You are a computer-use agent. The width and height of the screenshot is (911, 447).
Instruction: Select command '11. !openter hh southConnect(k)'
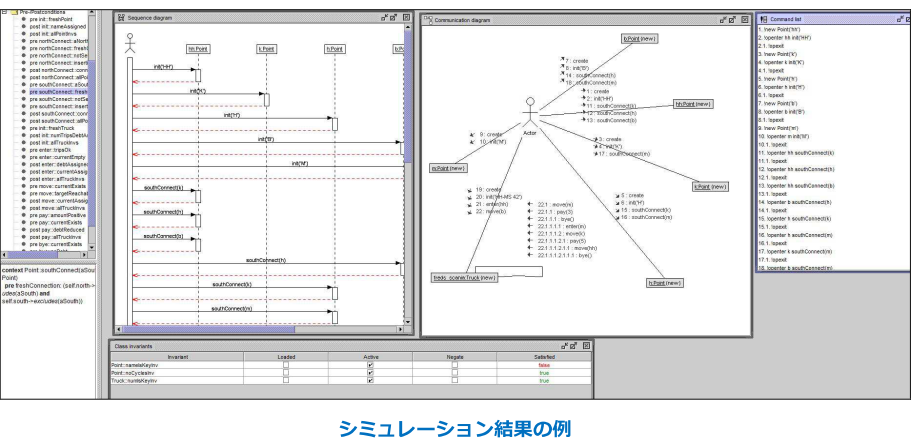click(x=796, y=152)
